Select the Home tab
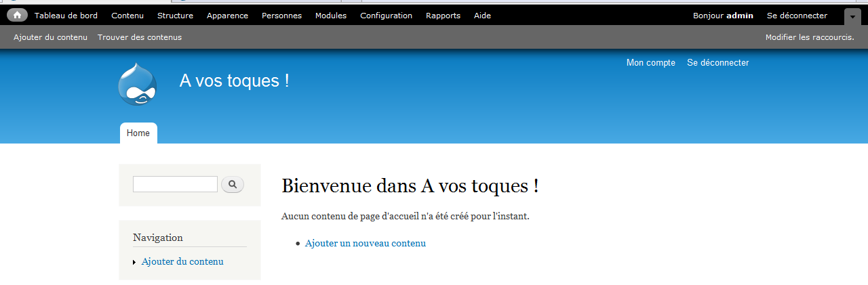The image size is (868, 285). pos(138,133)
